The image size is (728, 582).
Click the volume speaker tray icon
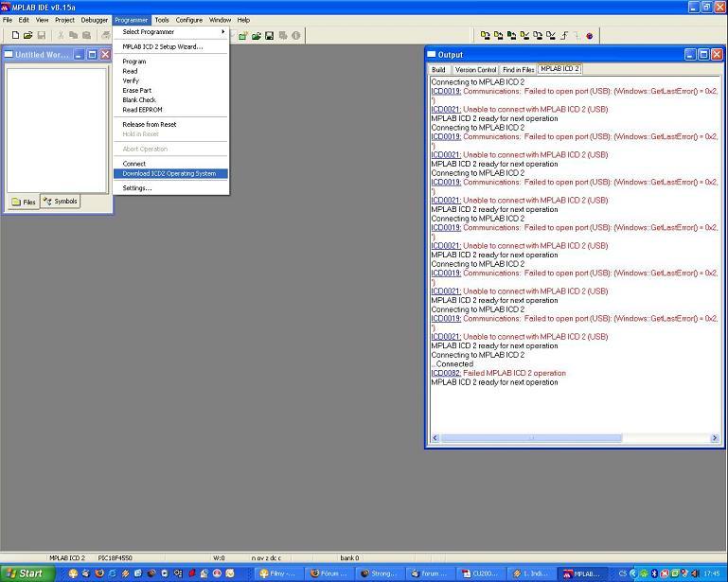(695, 573)
